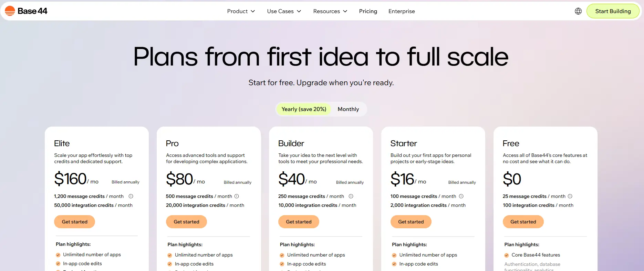Click the checkmark next to Core Base44 features
Screen dimensions: 644x271
tap(506, 255)
